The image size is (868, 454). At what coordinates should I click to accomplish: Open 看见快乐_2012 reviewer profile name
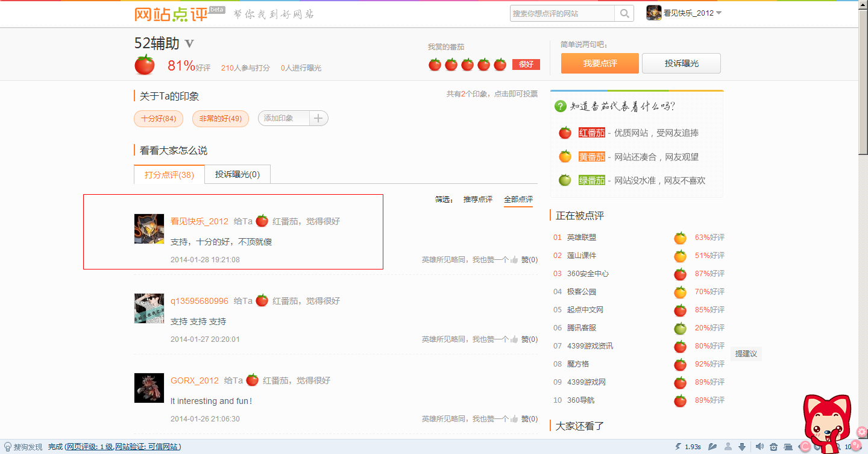tap(200, 221)
